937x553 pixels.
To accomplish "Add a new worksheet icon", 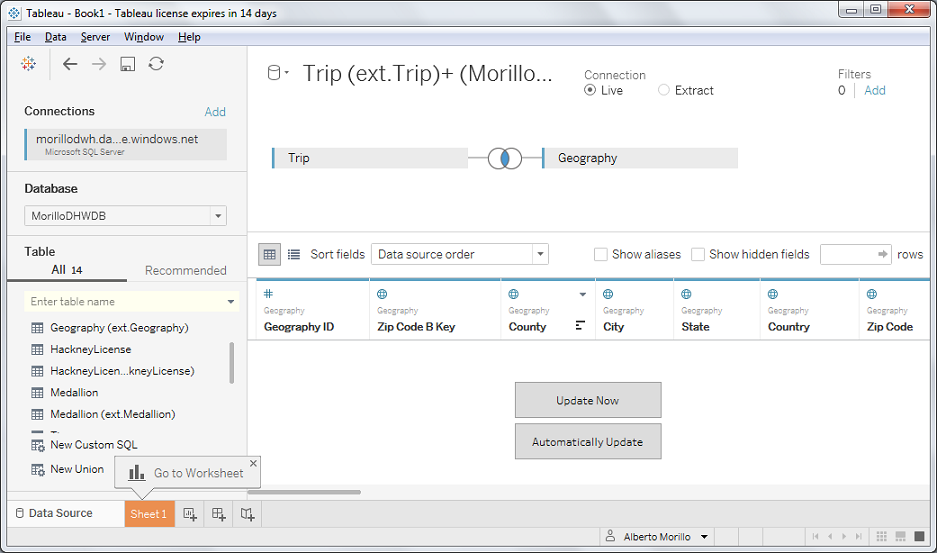I will coord(190,514).
